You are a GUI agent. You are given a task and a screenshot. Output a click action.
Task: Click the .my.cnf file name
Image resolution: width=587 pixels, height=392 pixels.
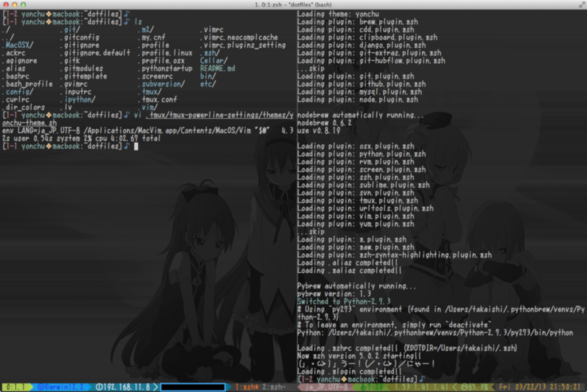coord(152,37)
